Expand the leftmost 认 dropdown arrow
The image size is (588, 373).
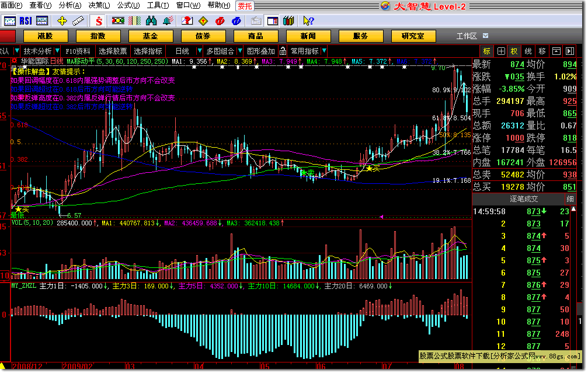point(17,51)
